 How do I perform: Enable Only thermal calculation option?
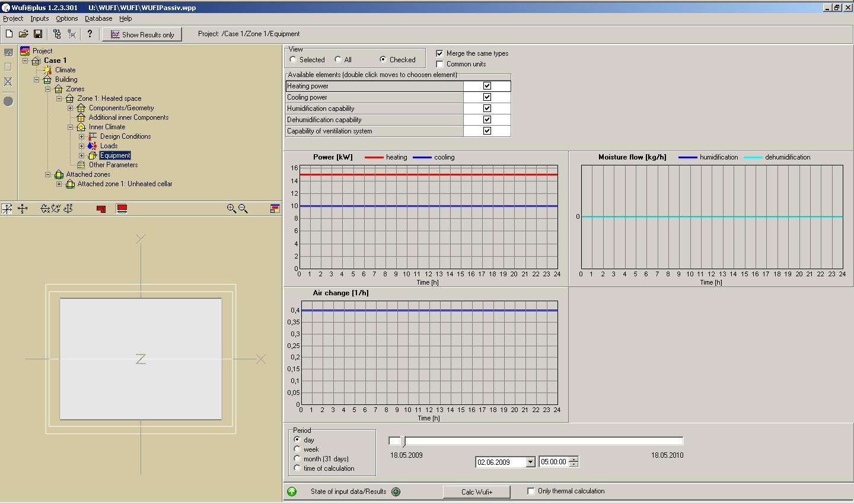click(x=531, y=491)
